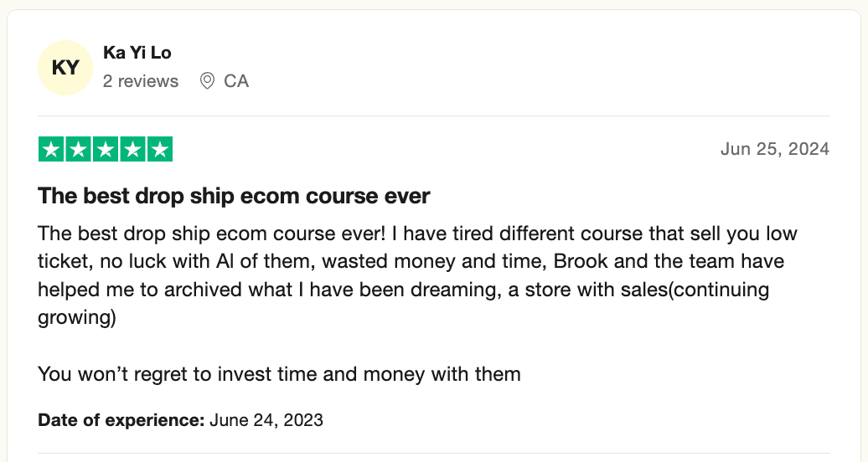Screen dimensions: 868x462
Task: Click the first green rating star
Action: [52, 150]
